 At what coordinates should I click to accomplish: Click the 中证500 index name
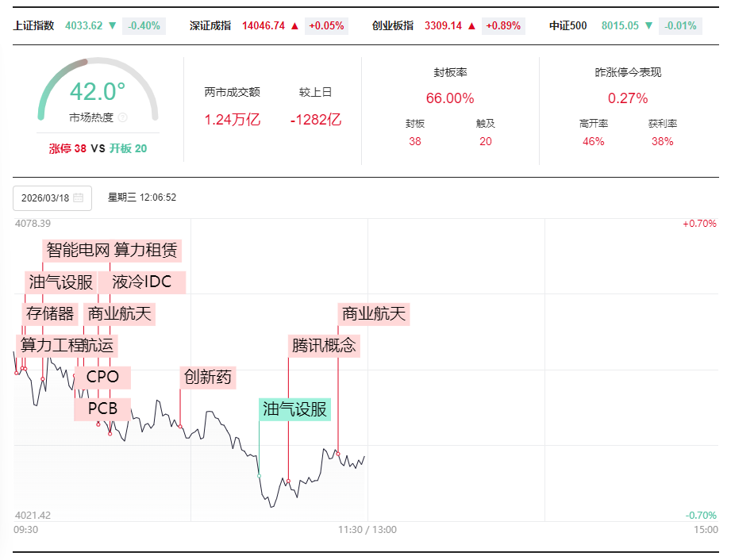tap(568, 25)
